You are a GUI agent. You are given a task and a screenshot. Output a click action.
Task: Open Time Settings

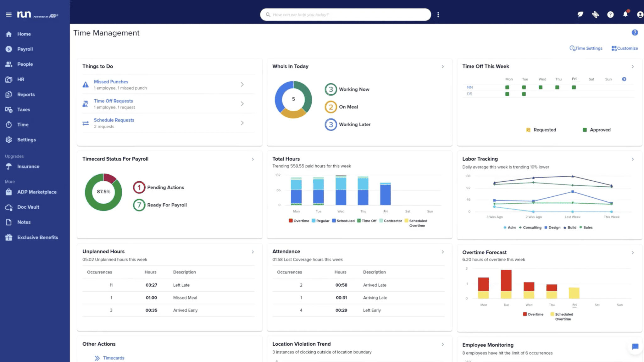[586, 48]
